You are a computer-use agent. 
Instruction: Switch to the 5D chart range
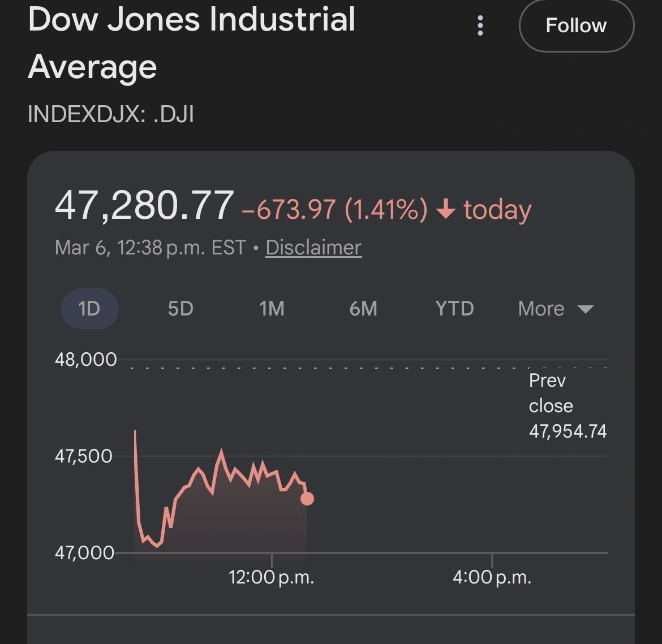click(x=180, y=309)
